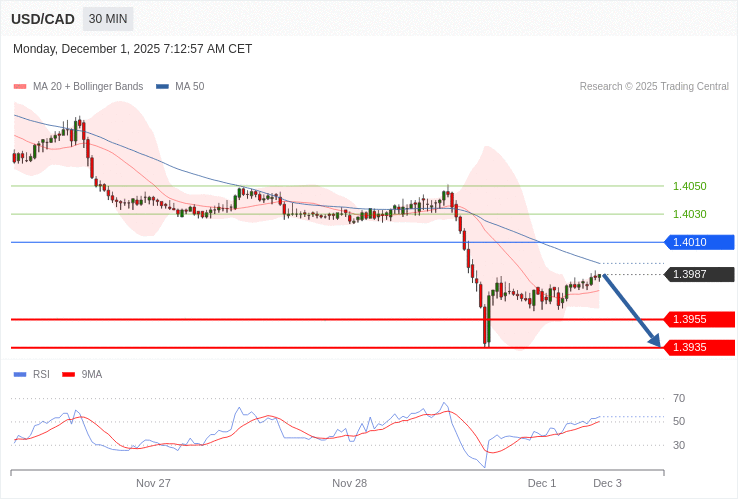Click the Nov 27 date axis label
738x500 pixels.
coord(153,483)
